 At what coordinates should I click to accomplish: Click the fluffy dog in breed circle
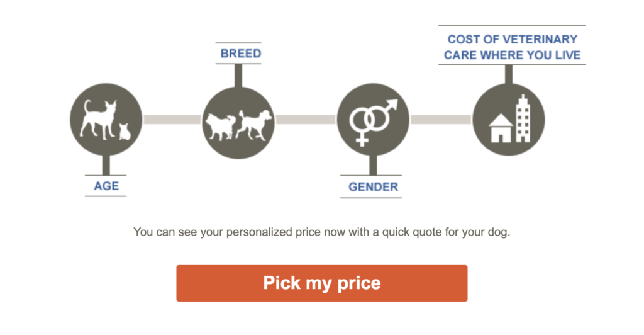(x=221, y=125)
